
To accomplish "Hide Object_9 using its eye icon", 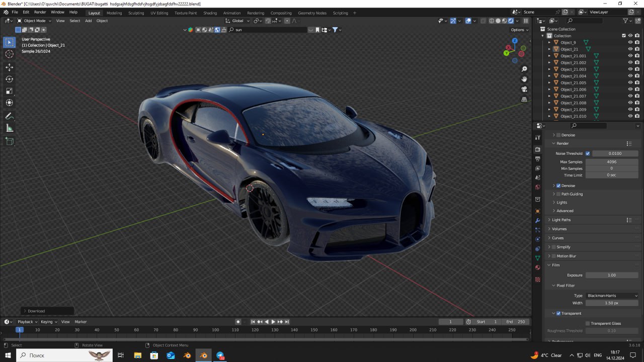I will point(630,42).
